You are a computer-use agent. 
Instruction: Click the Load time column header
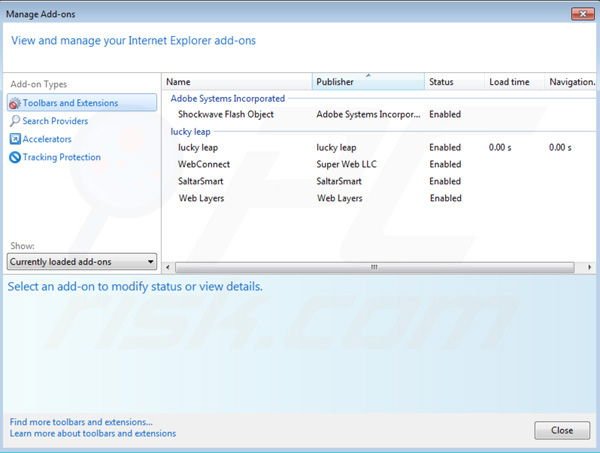(512, 81)
